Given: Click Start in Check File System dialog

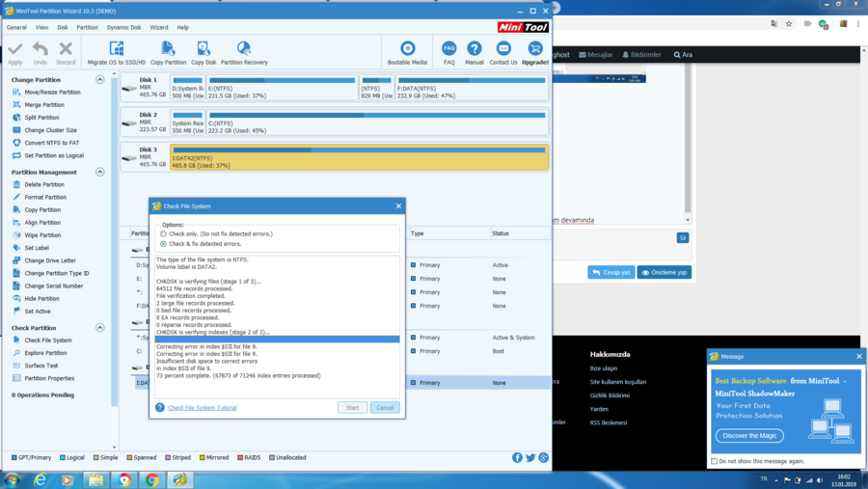Looking at the screenshot, I should [x=353, y=408].
